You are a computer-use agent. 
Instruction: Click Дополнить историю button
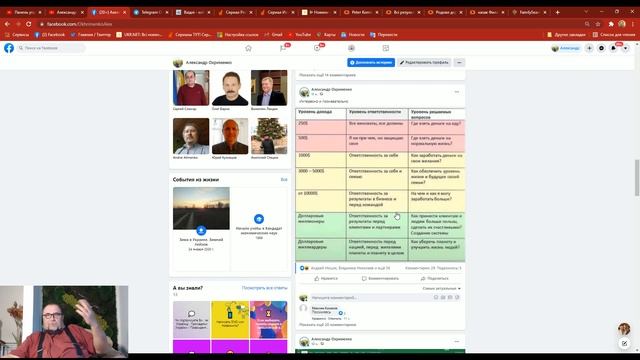click(371, 62)
